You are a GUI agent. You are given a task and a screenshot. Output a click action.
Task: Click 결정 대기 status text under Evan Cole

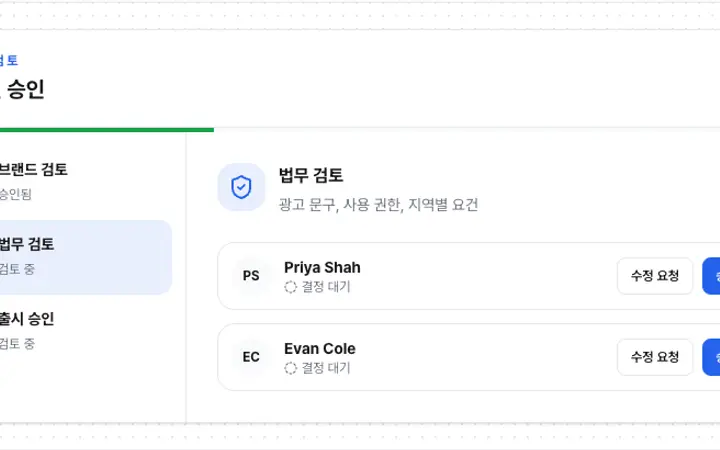pyautogui.click(x=326, y=368)
